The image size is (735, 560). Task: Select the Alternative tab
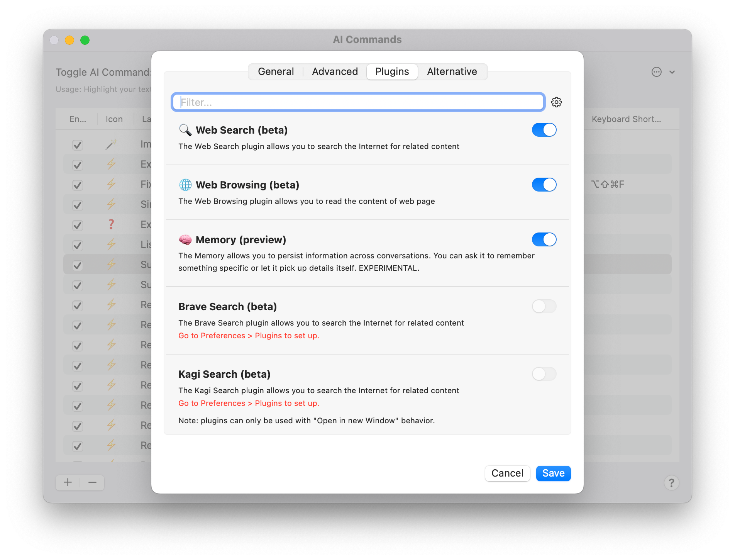[x=452, y=72]
